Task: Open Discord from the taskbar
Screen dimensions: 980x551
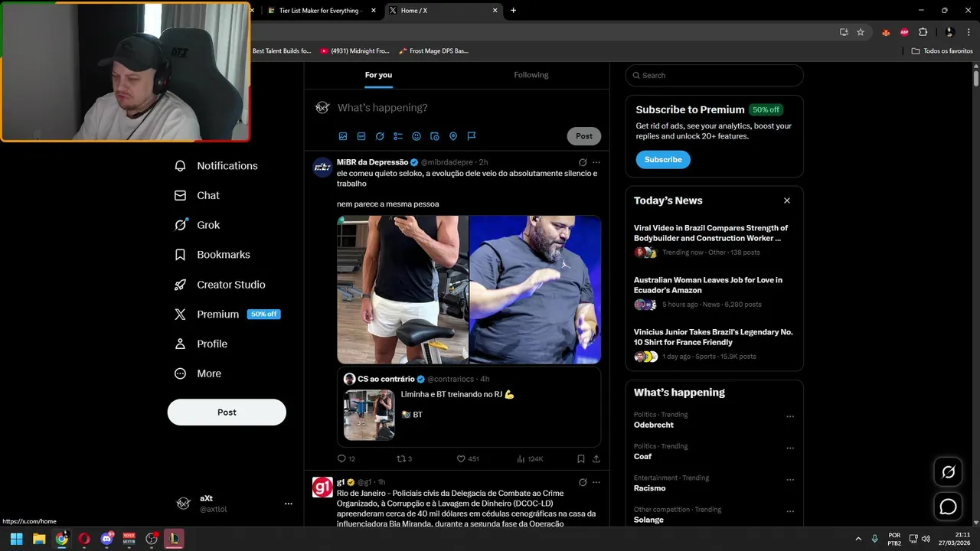Action: (x=106, y=538)
